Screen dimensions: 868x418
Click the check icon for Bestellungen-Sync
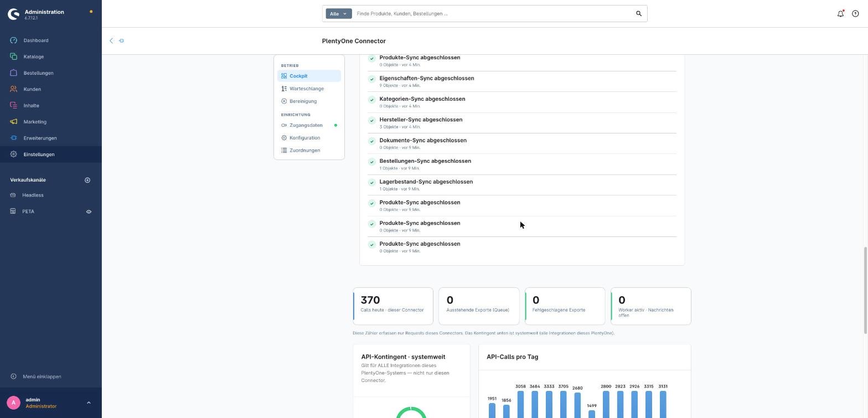[x=372, y=162]
